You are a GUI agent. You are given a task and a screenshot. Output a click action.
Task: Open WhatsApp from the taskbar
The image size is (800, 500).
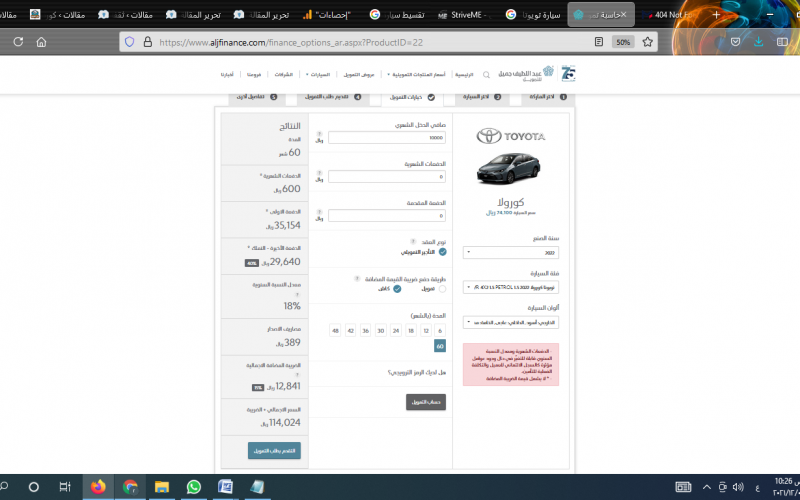tap(194, 487)
